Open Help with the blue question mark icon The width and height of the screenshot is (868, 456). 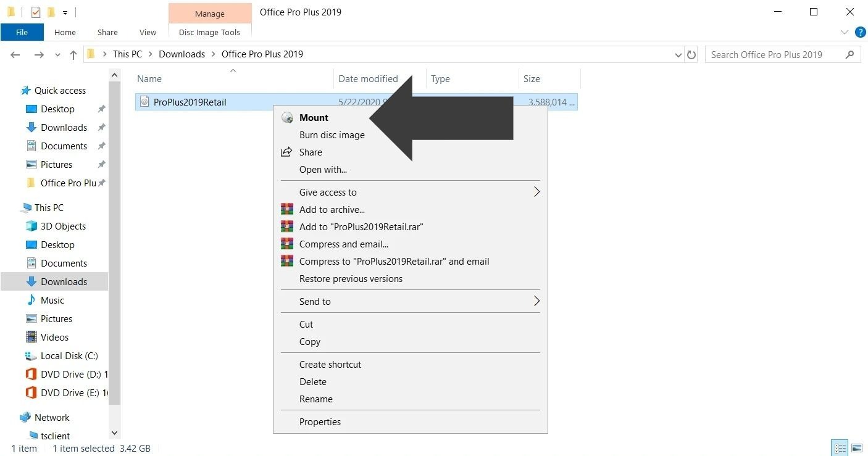click(x=860, y=32)
